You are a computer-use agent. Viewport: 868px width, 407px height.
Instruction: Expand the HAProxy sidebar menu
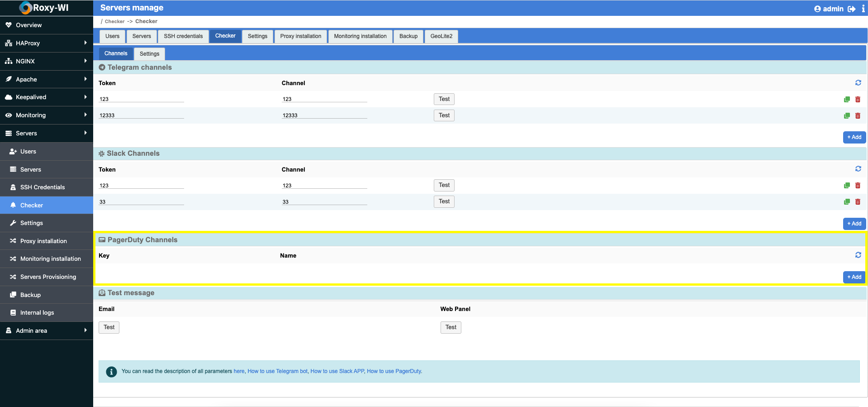[x=47, y=43]
